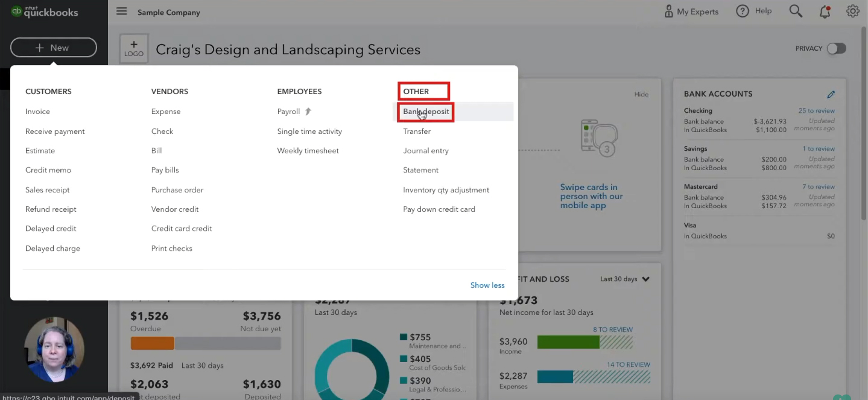Click the Payroll upgrade arrow icon
Screen dimensions: 868x400
[308, 112]
